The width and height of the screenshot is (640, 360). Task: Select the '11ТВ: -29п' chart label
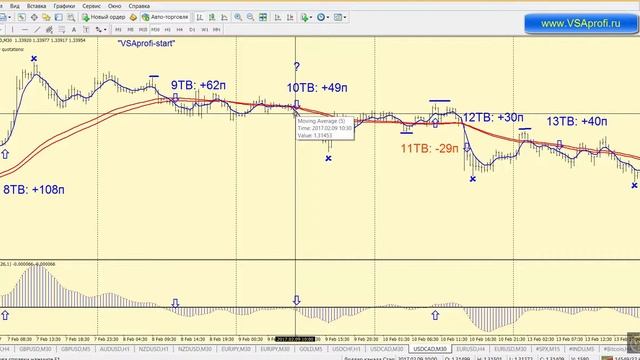[429, 149]
